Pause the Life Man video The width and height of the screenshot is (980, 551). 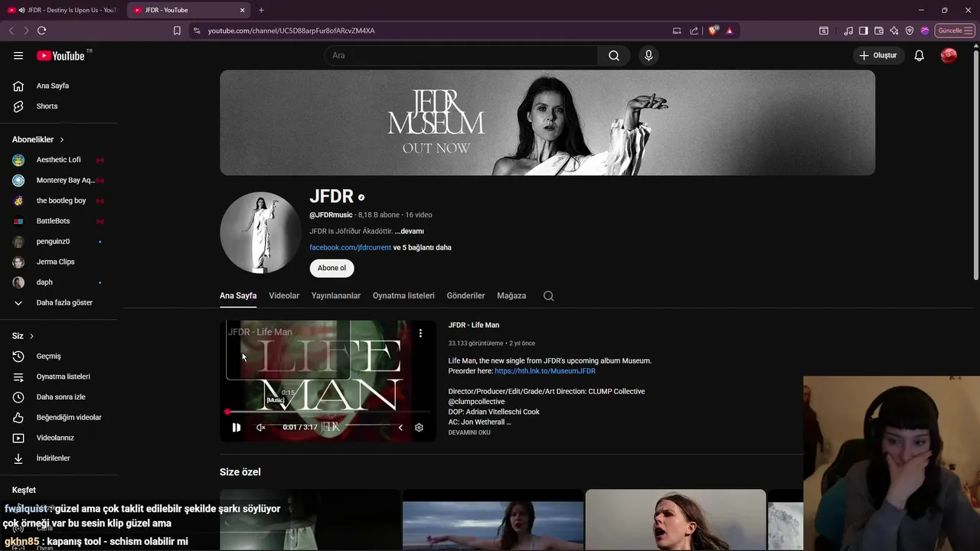[x=236, y=428]
